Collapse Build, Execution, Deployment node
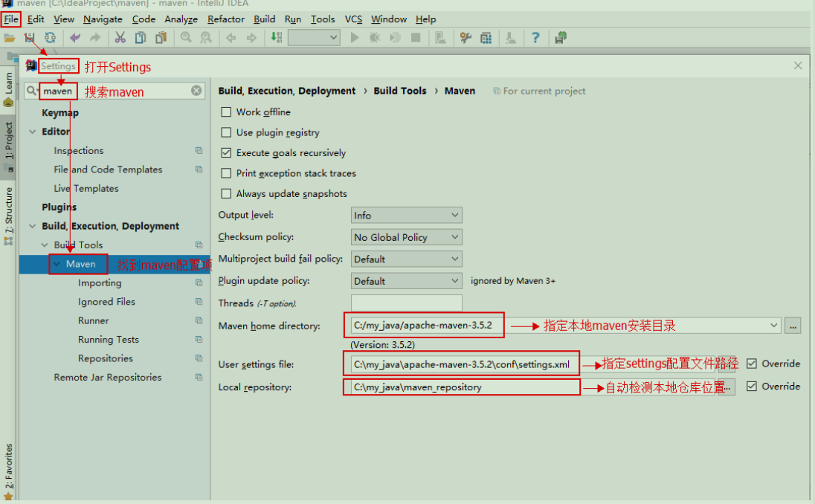The width and height of the screenshot is (815, 504). [x=32, y=226]
